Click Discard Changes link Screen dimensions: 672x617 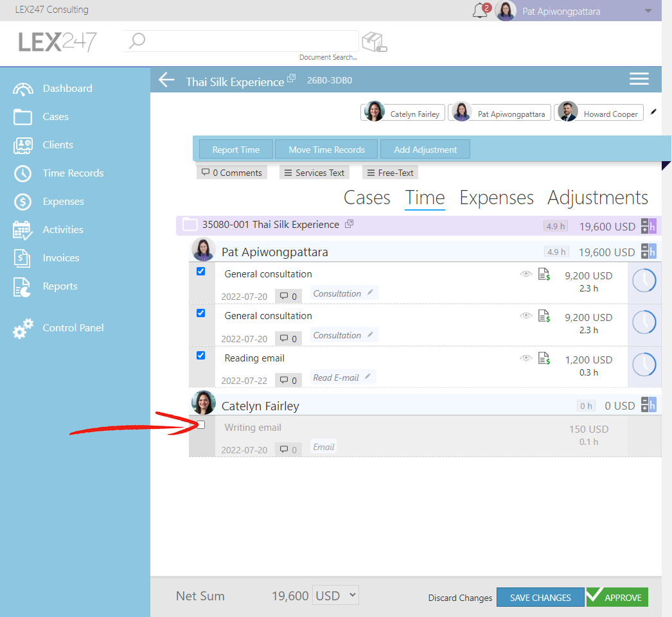(460, 598)
